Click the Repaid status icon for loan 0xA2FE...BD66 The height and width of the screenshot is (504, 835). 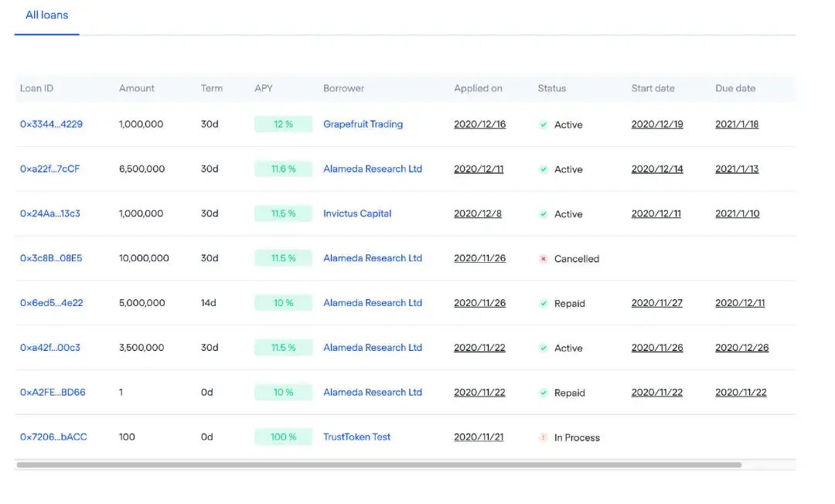[x=544, y=393]
